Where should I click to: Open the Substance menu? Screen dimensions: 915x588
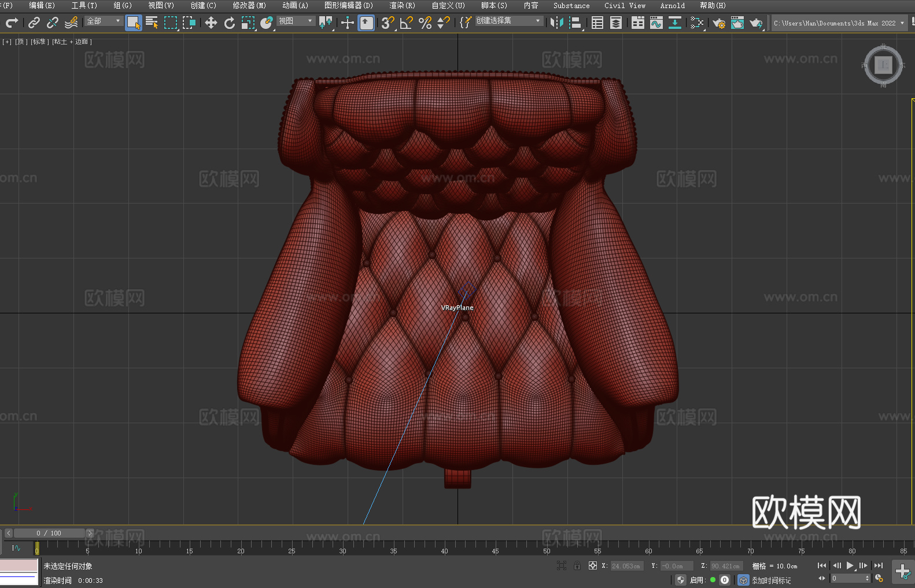pos(571,5)
